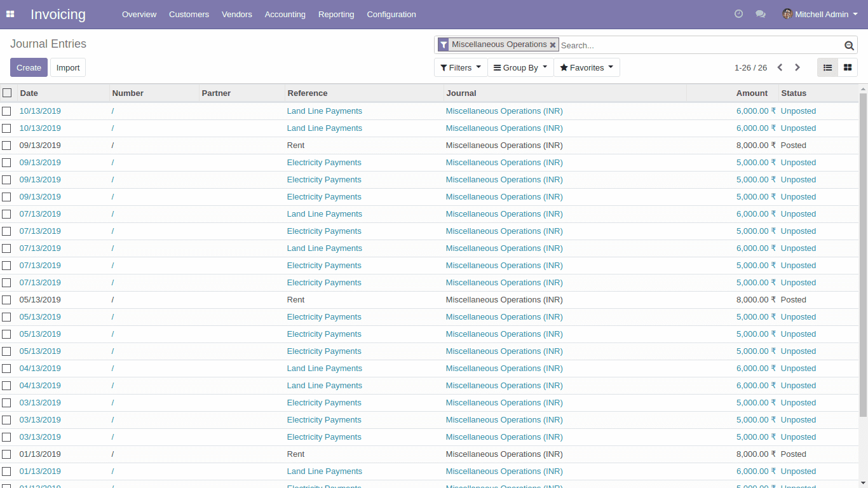
Task: Open the Accounting menu
Action: [285, 14]
